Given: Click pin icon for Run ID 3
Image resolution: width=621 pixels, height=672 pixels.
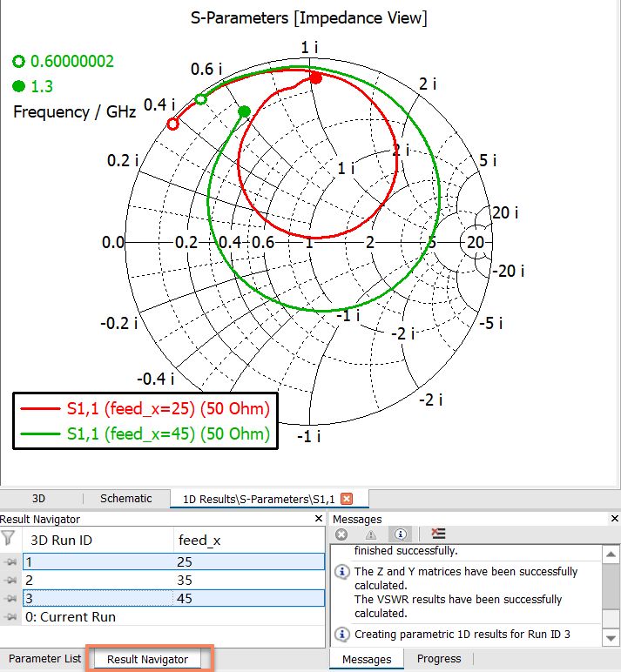Looking at the screenshot, I should 11,598.
